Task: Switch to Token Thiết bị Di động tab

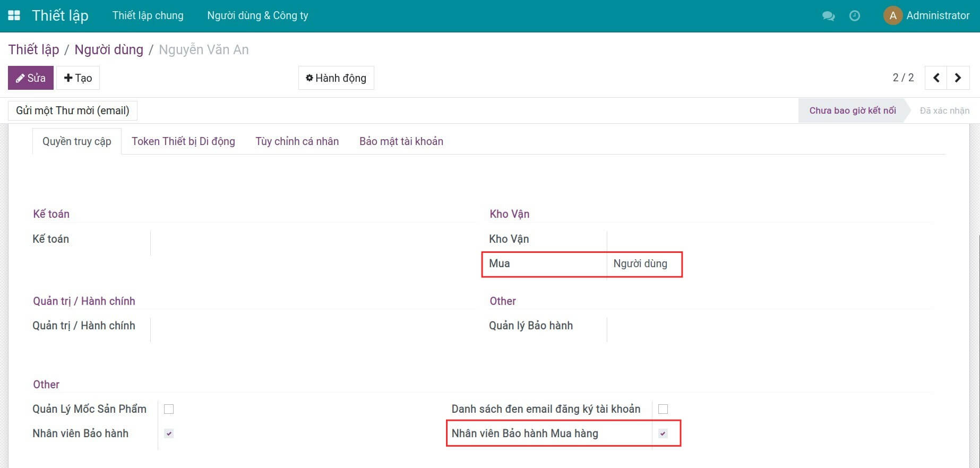Action: pyautogui.click(x=183, y=141)
